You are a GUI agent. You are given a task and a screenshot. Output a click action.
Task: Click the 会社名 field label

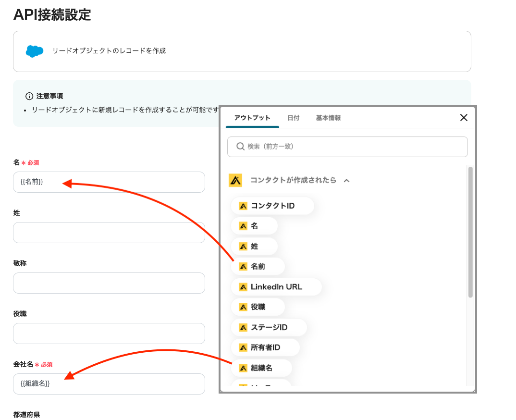click(x=23, y=364)
